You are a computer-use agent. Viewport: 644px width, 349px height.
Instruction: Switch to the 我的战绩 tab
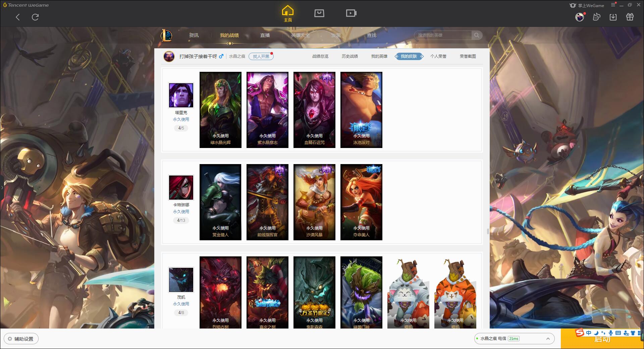click(229, 35)
